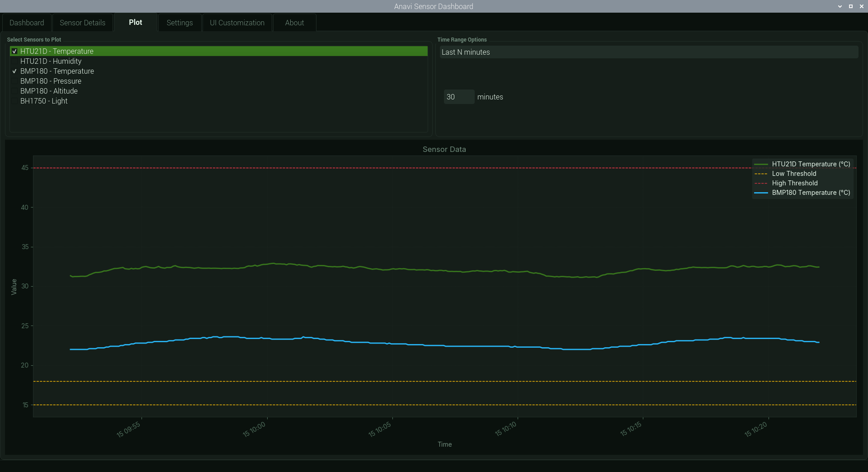
Task: Uncheck the BMP180 - Temperature checkbox
Action: [x=14, y=71]
